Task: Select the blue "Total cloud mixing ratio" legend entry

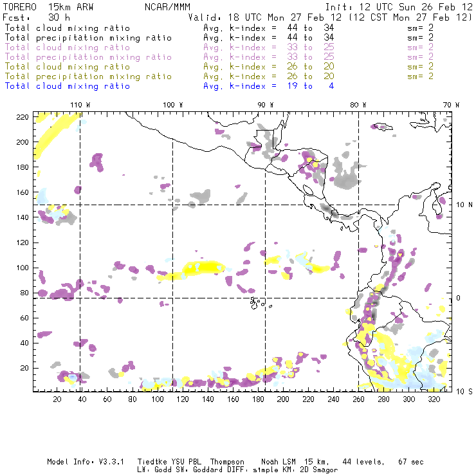Action: pos(67,86)
